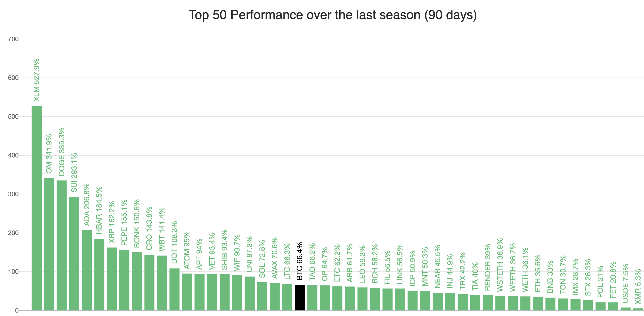Click the 700 y-axis tick label
644x316 pixels.
point(13,39)
